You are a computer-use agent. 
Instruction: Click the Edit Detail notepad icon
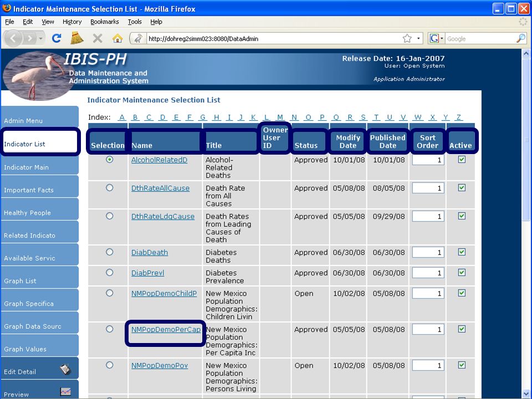65,370
